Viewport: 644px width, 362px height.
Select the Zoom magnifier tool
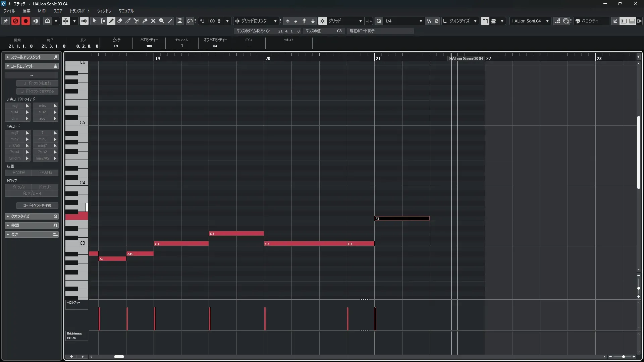click(162, 21)
